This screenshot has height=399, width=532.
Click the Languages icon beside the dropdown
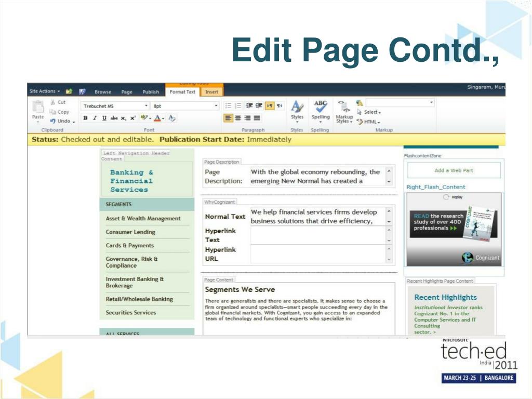click(x=360, y=102)
